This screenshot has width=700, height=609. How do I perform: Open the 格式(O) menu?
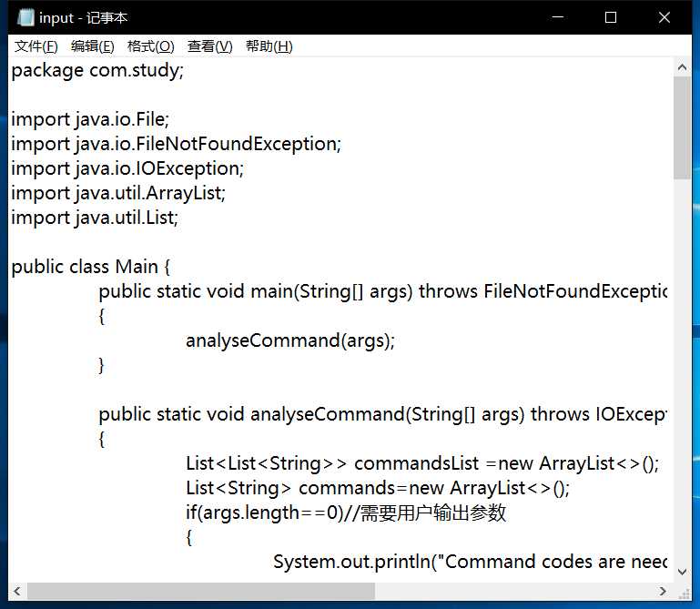pyautogui.click(x=150, y=46)
